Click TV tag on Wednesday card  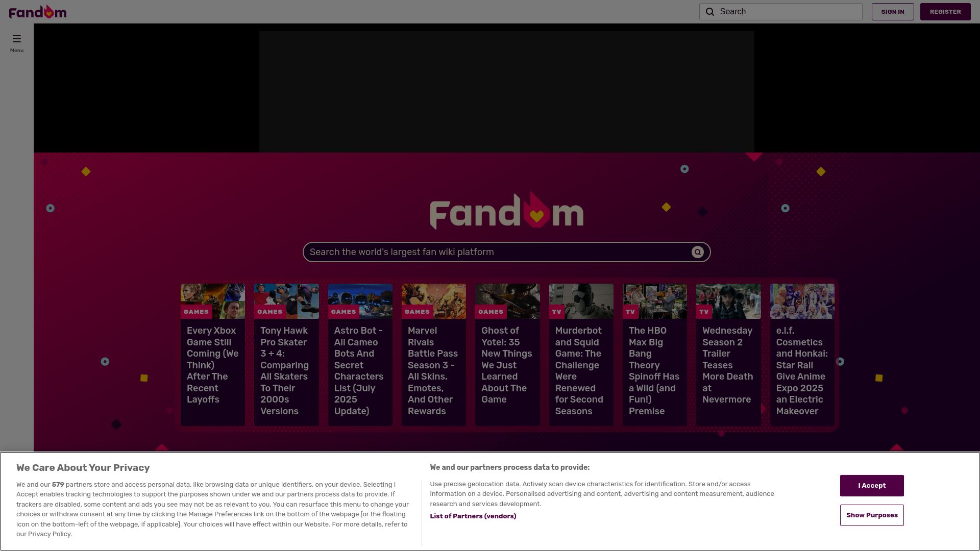tap(704, 312)
